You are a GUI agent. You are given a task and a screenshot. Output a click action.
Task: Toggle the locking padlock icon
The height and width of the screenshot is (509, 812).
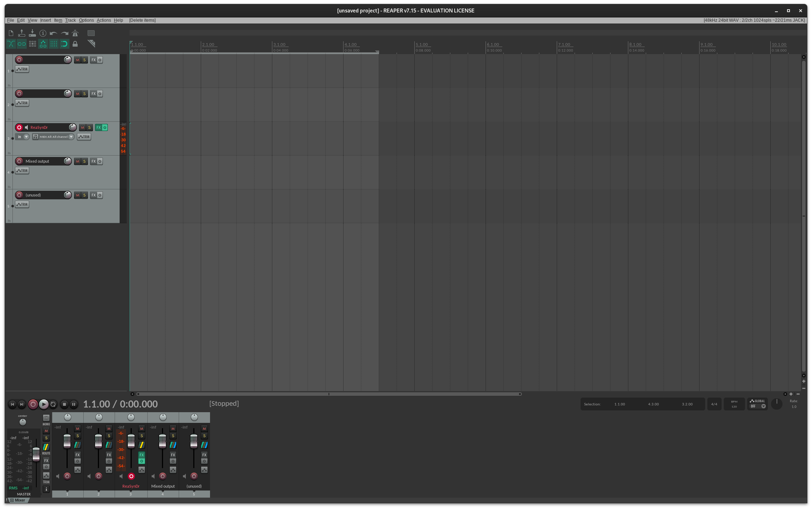pyautogui.click(x=75, y=44)
